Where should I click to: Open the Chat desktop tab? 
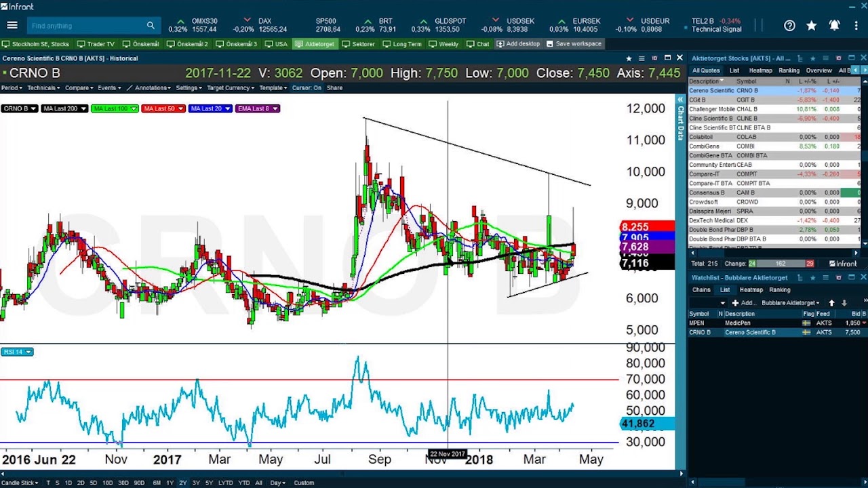(478, 44)
